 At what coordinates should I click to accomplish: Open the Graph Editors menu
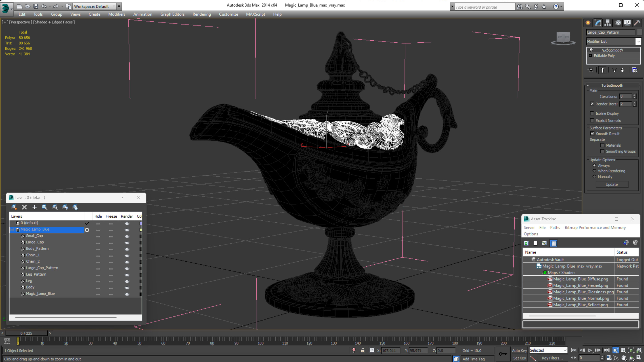click(172, 14)
